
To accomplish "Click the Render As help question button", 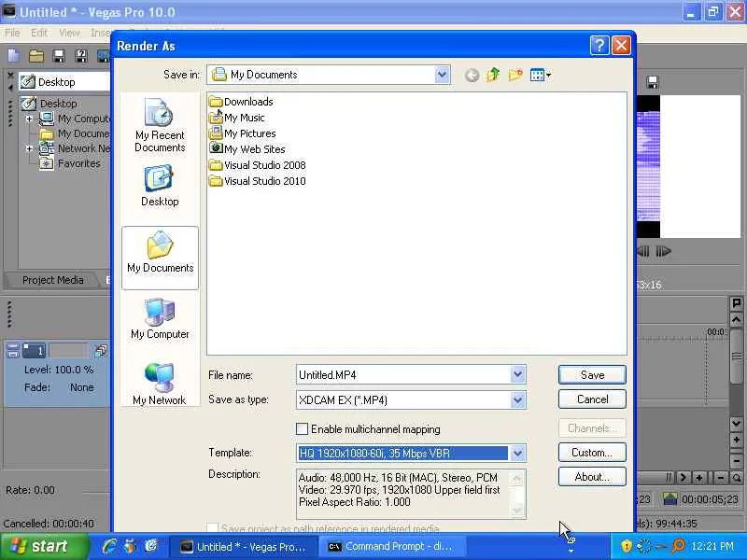I will [x=599, y=46].
